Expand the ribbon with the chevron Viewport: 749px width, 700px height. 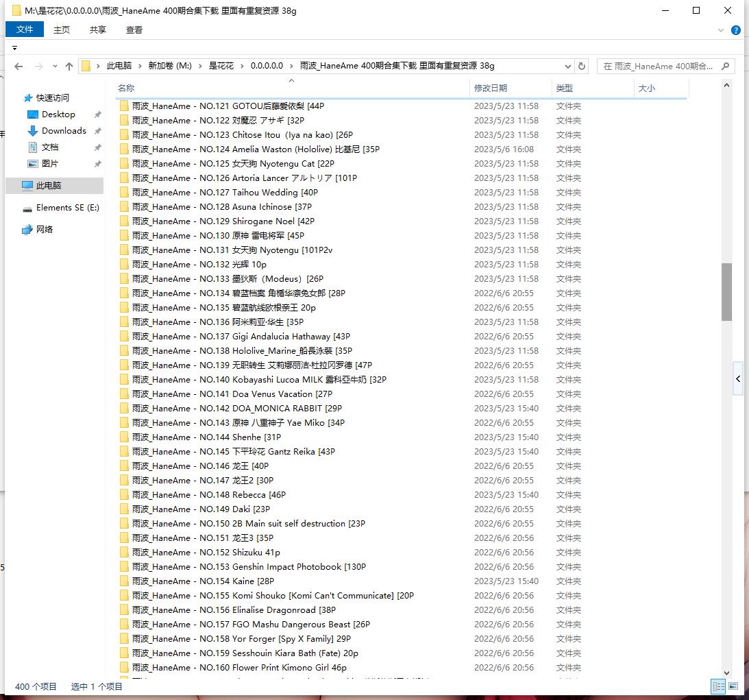[720, 30]
